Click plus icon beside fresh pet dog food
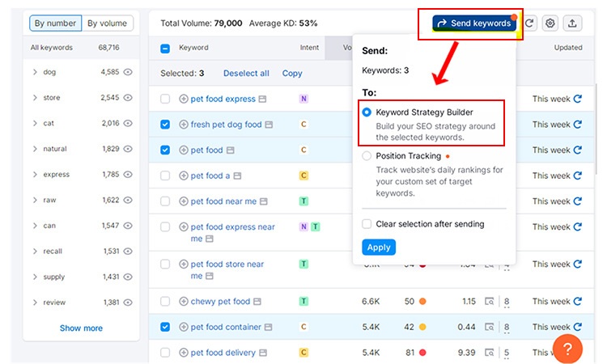 pos(184,125)
